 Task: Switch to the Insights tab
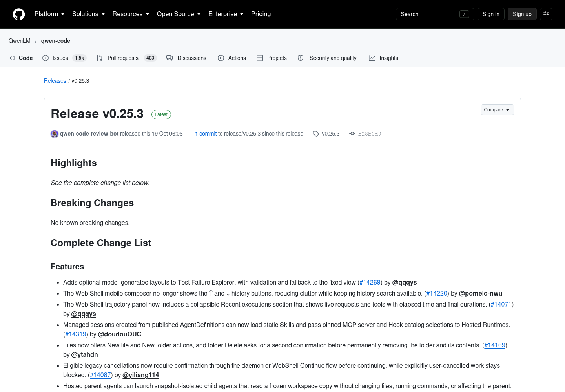383,58
